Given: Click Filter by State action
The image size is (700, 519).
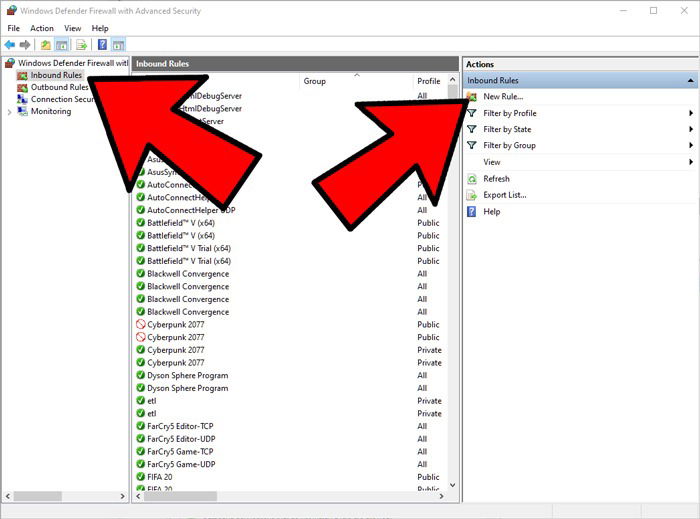Looking at the screenshot, I should coord(507,129).
